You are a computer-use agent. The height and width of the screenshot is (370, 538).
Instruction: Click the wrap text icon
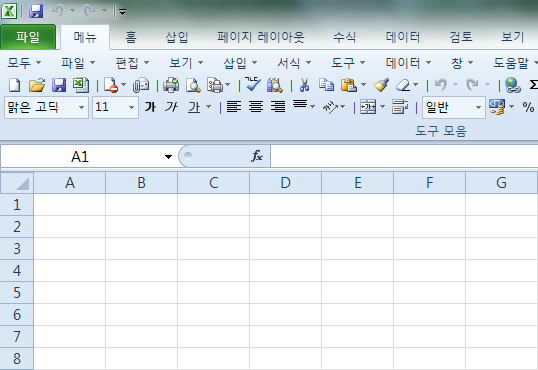point(400,107)
